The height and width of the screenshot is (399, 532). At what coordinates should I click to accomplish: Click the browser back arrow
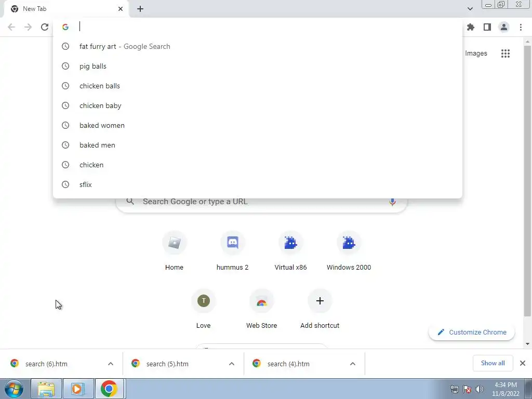tap(11, 27)
